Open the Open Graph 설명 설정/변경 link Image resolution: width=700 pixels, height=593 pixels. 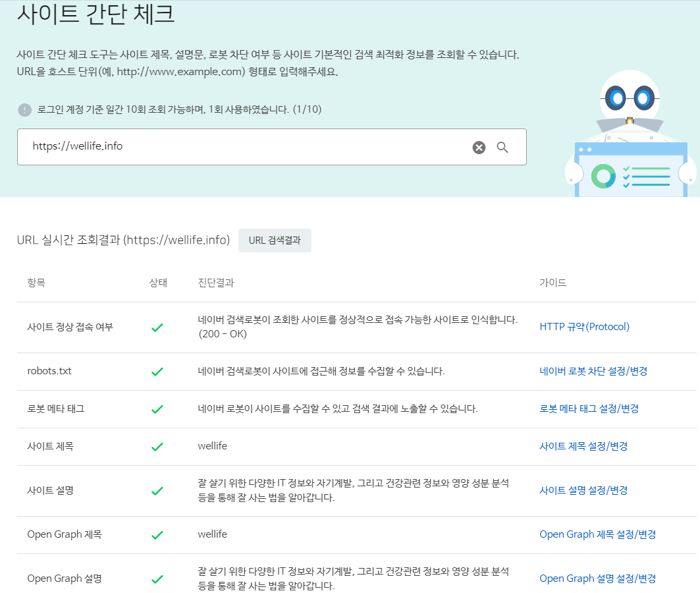(x=597, y=579)
